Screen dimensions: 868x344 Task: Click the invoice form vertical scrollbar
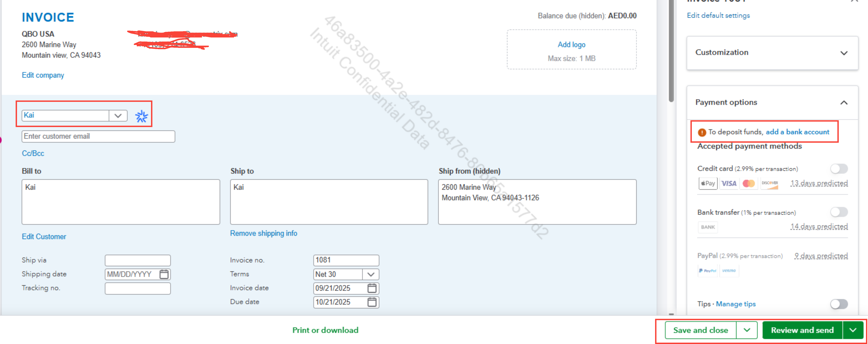tap(671, 51)
